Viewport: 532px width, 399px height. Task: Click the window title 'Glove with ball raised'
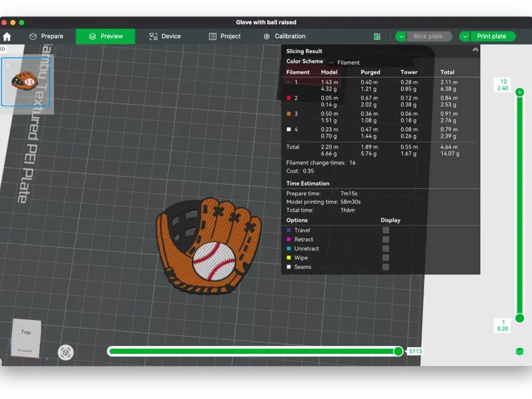click(266, 23)
